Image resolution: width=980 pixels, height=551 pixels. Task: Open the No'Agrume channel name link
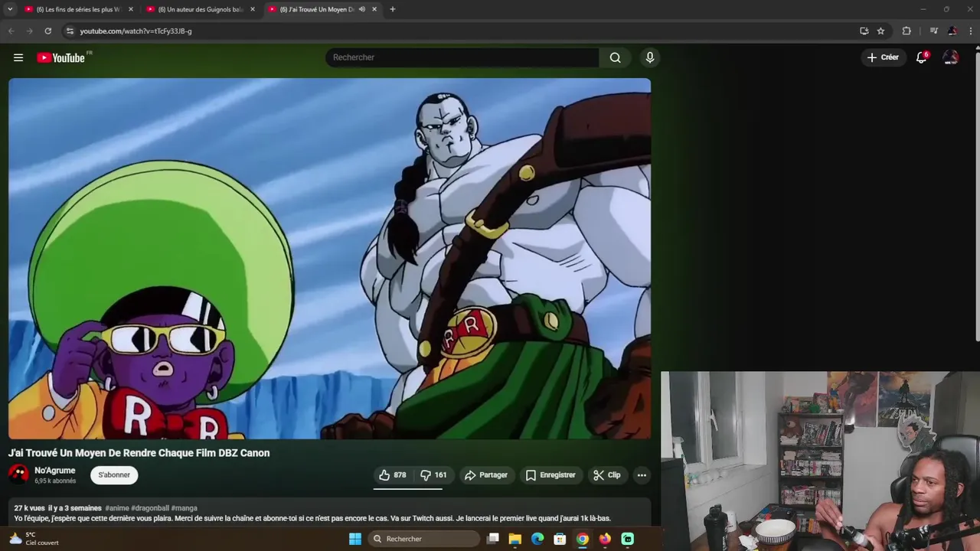tap(55, 471)
